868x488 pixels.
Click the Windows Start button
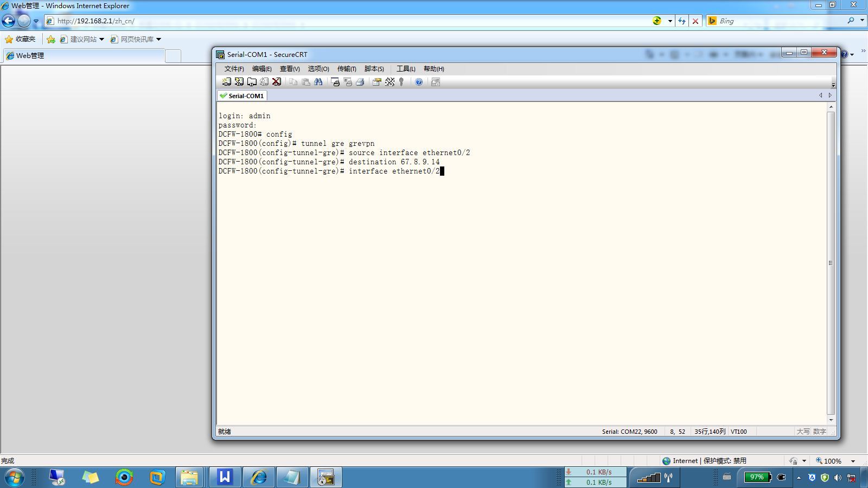coord(14,478)
